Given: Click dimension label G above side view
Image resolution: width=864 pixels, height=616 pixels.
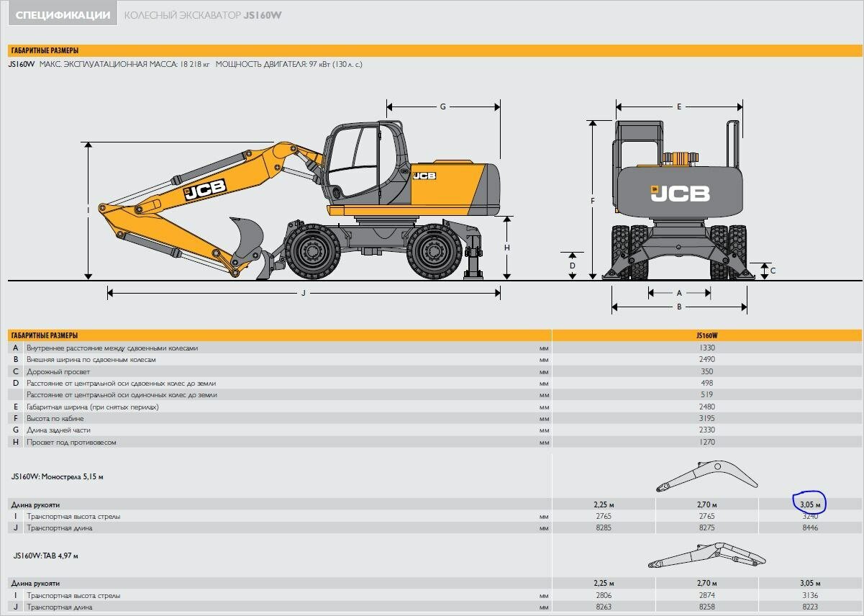Looking at the screenshot, I should point(443,107).
